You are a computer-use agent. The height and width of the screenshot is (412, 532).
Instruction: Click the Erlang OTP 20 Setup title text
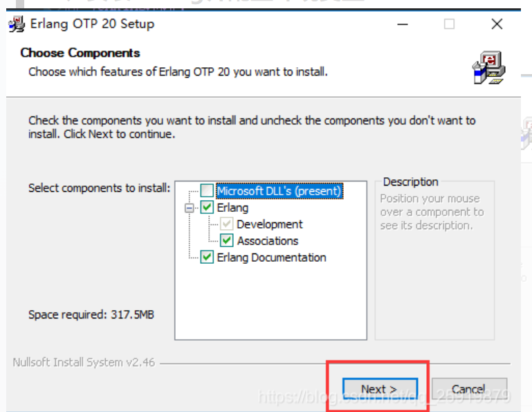[x=92, y=24]
